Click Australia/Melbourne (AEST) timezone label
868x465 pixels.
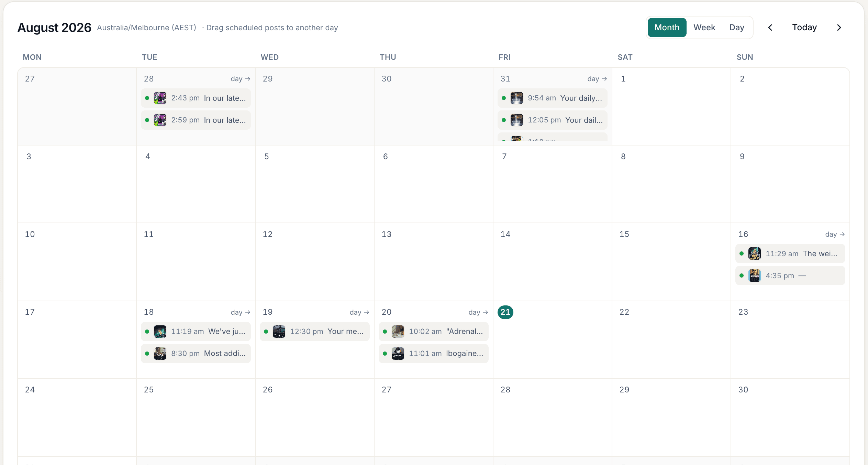point(147,28)
